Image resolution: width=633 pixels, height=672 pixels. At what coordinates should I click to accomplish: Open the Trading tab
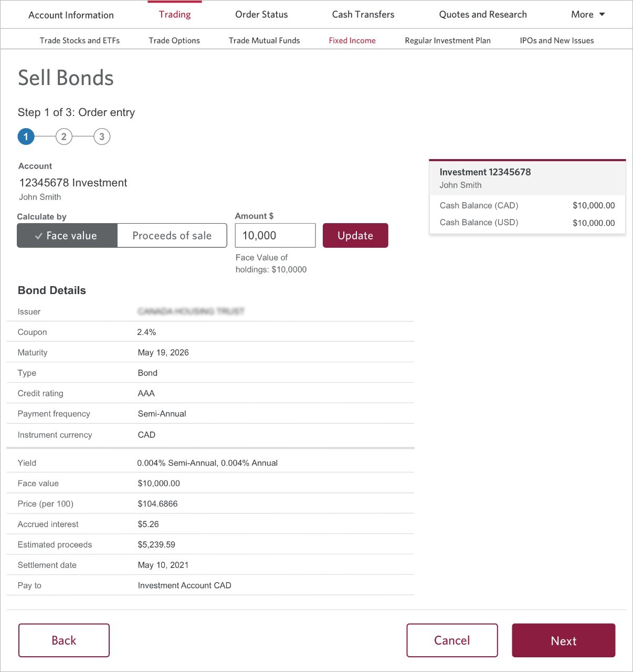click(175, 15)
